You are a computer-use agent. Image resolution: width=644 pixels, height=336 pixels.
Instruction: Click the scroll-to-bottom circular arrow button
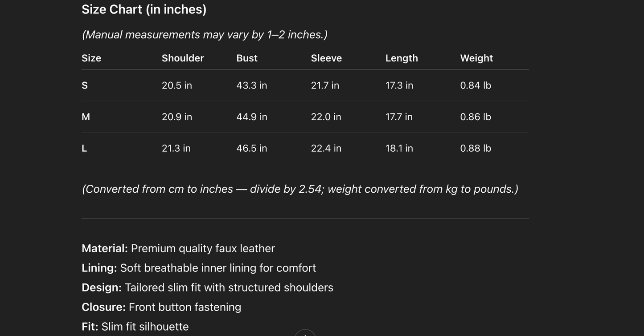pyautogui.click(x=305, y=334)
